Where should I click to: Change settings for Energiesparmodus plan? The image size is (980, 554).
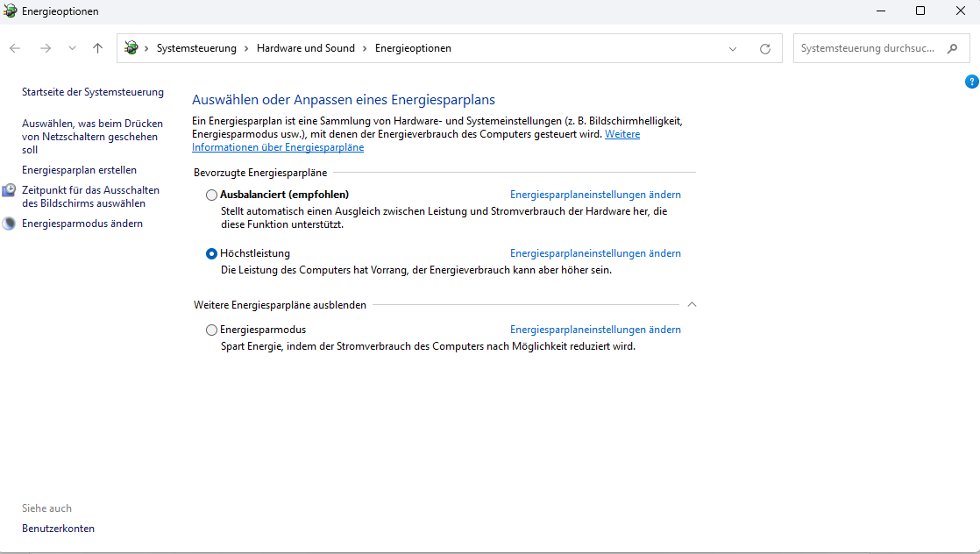pyautogui.click(x=595, y=330)
